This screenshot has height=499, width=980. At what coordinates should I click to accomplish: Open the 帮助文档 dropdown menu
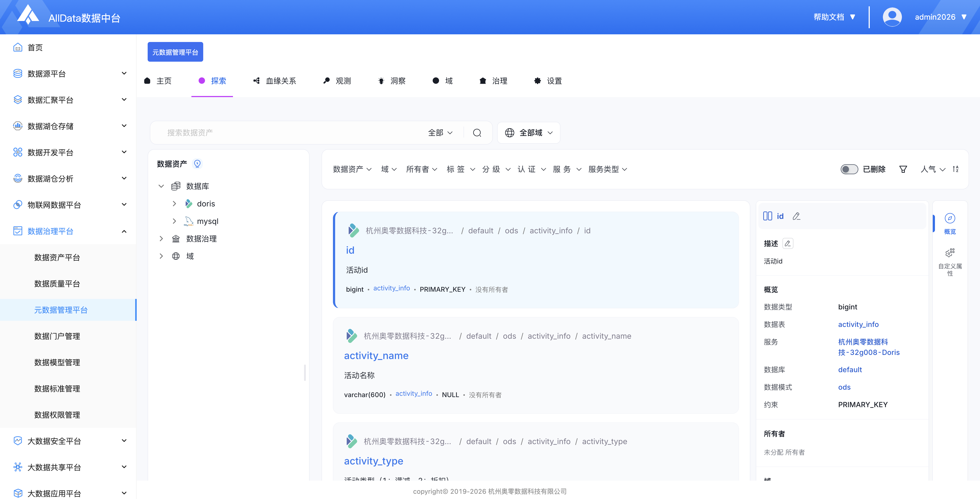[x=834, y=17]
